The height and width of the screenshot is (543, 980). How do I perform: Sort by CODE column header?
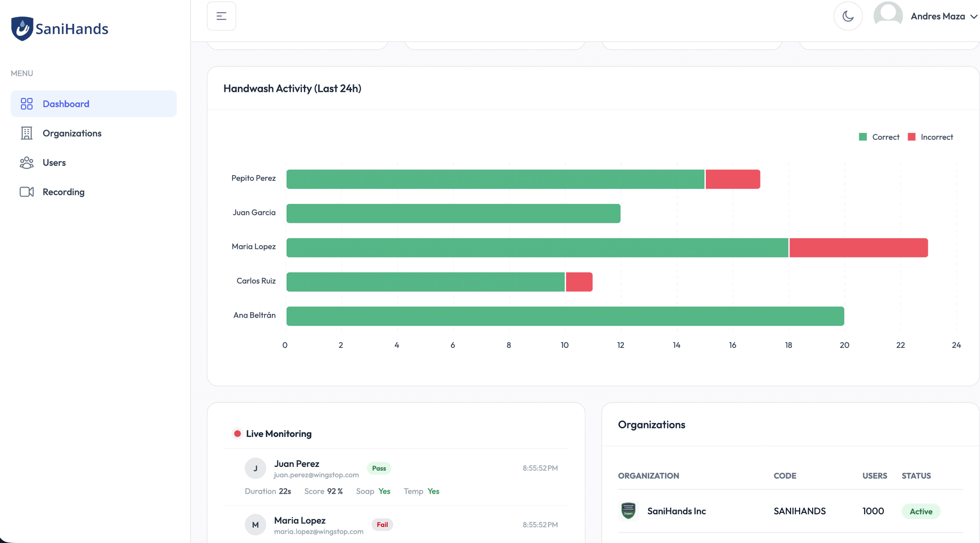coord(785,476)
